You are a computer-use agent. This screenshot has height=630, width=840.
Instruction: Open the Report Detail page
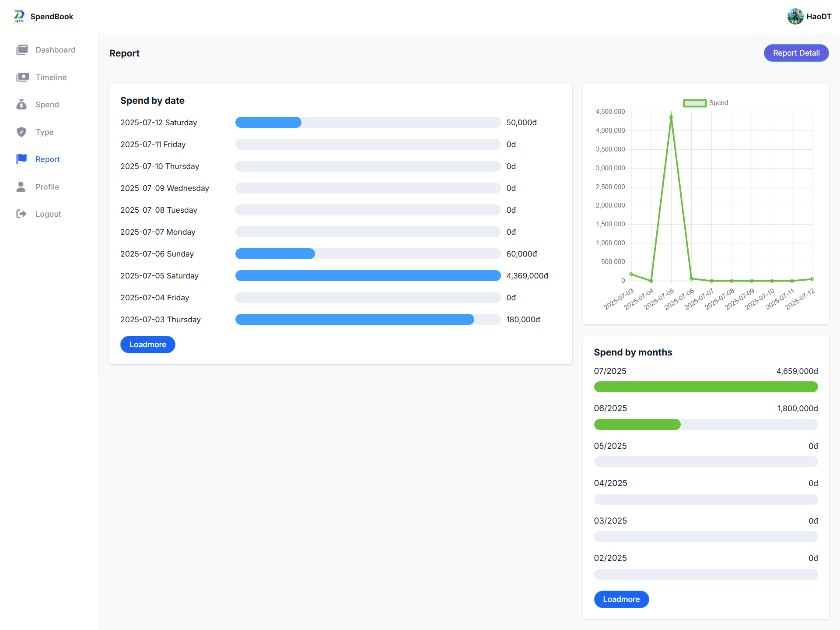[x=796, y=53]
